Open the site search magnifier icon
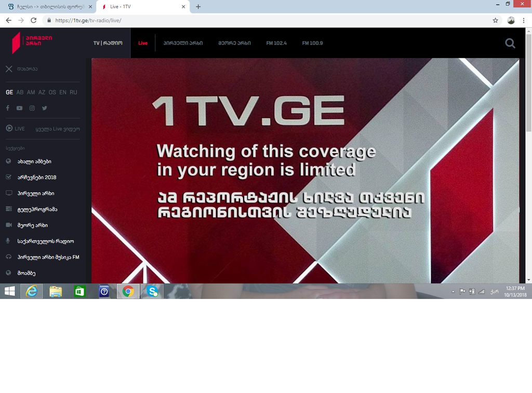The width and height of the screenshot is (532, 393). (x=510, y=43)
